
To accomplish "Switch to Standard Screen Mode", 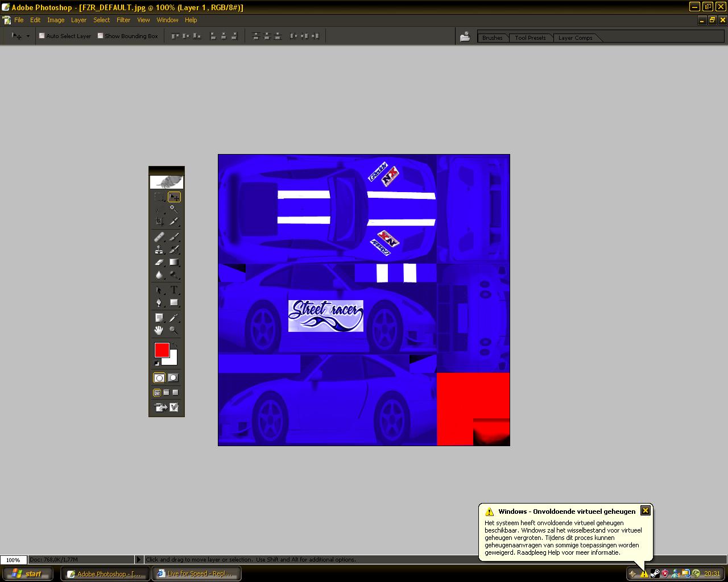I will [158, 393].
